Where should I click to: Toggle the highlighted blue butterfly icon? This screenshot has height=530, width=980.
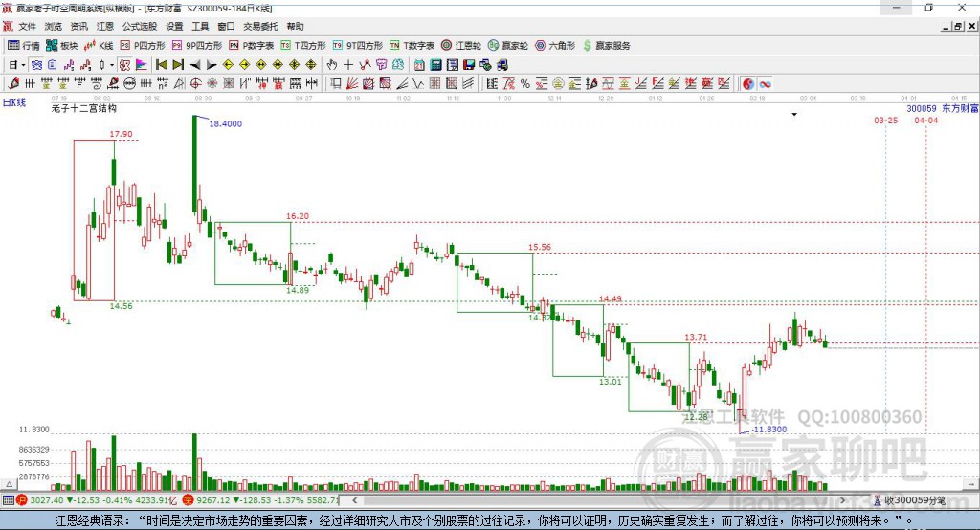click(36, 65)
